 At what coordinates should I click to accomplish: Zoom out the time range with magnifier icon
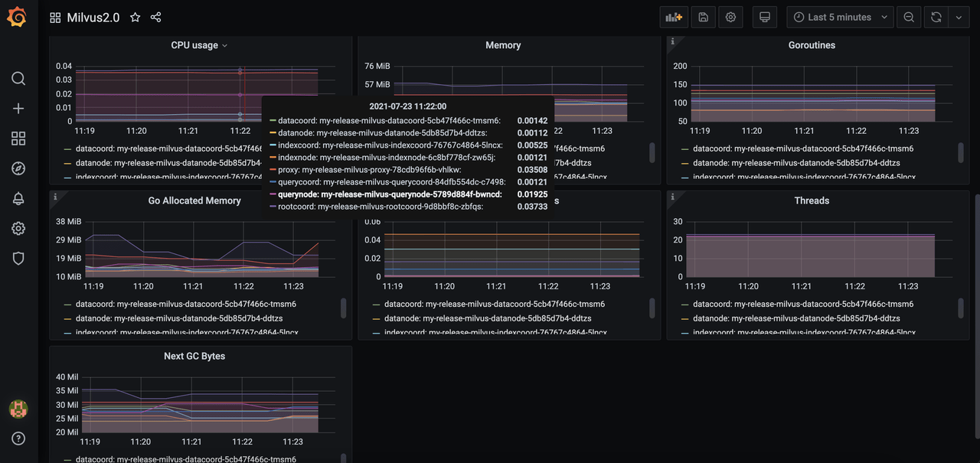pos(908,17)
